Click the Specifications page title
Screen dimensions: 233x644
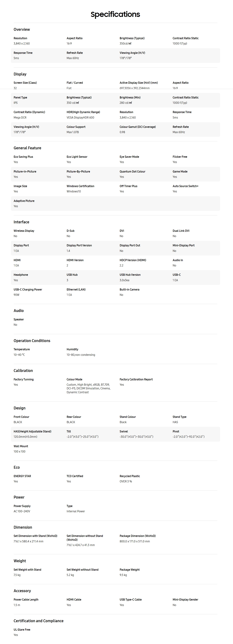(x=115, y=14)
